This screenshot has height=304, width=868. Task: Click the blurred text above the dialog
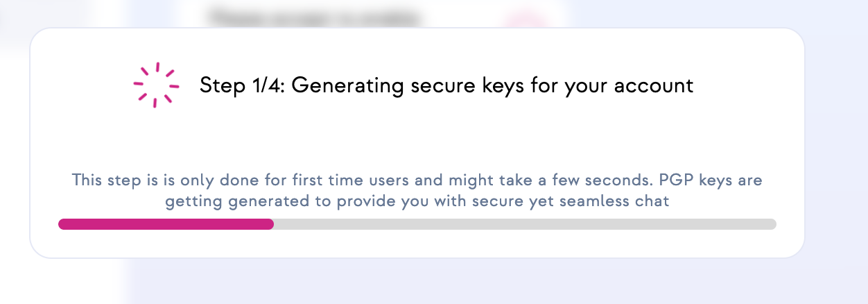coord(314,15)
